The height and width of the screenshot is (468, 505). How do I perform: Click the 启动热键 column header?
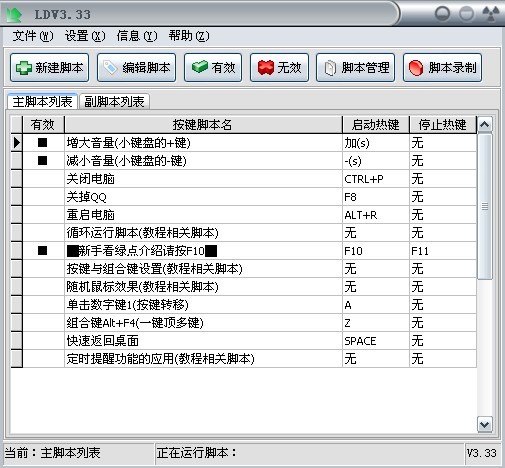point(376,125)
